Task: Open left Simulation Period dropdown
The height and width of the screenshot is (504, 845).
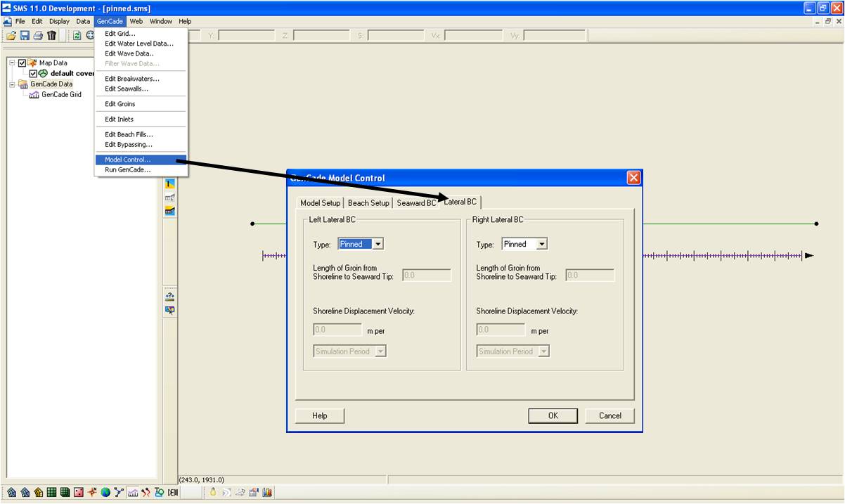Action: click(380, 351)
